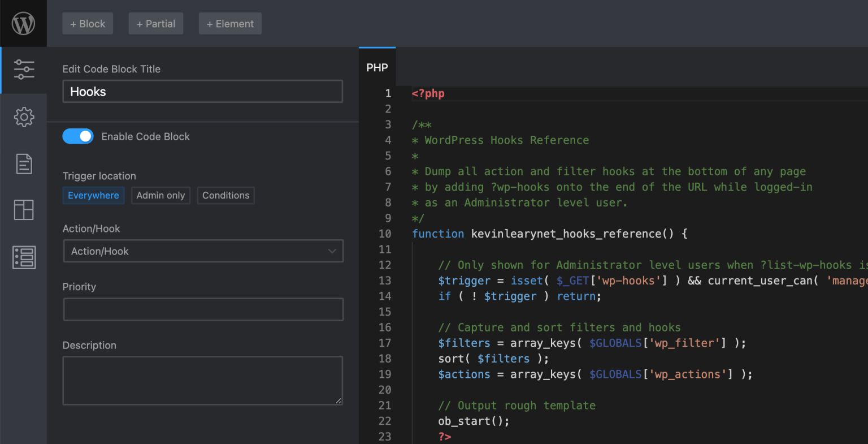Select the Admin only trigger location
868x444 pixels.
[160, 195]
